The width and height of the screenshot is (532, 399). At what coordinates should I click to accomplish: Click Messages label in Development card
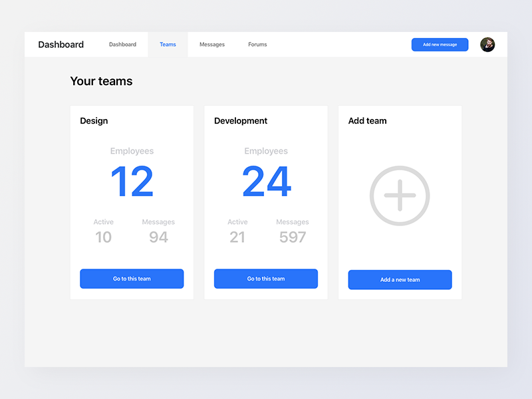point(293,222)
